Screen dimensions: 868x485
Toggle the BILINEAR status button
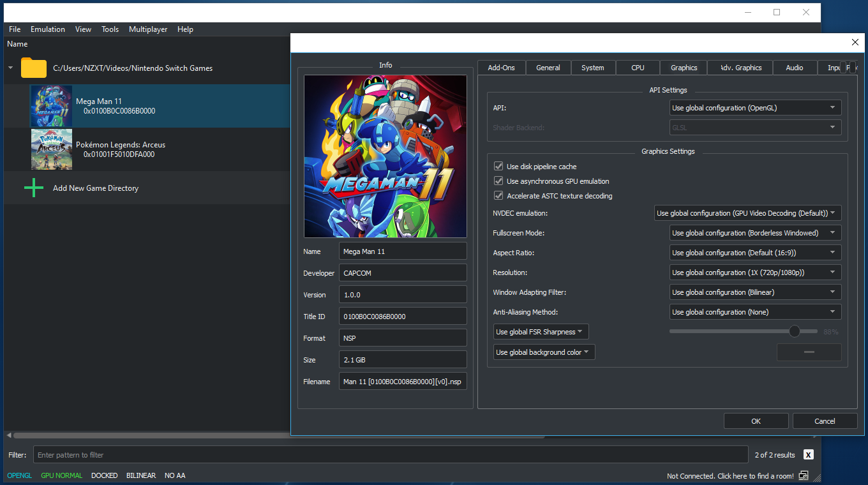[x=140, y=475]
